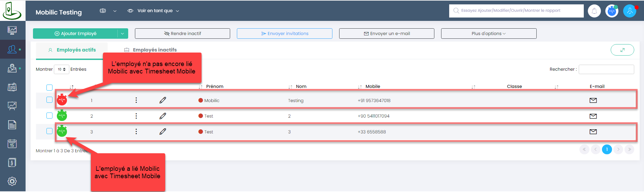644x192 pixels.
Task: Expand the Ajouter Employé dropdown arrow
Action: [123, 33]
